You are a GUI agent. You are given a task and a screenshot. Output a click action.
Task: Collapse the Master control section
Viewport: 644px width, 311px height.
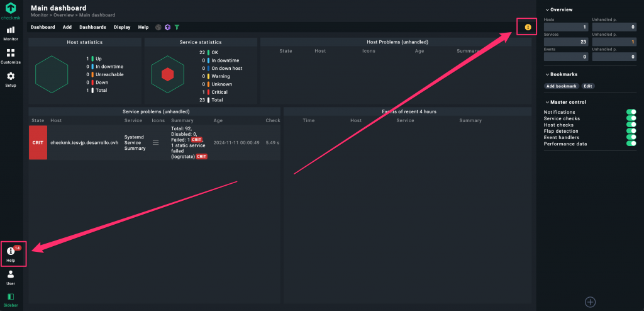click(547, 102)
